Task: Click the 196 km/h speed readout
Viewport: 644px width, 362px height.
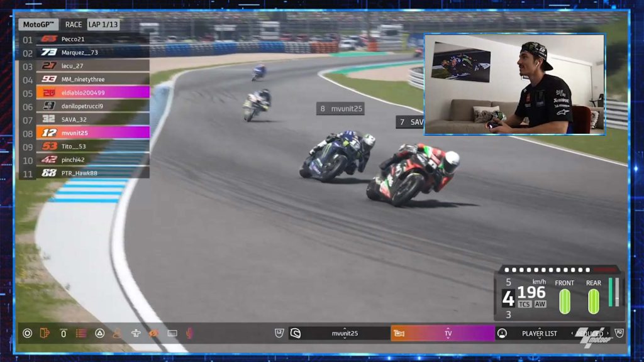Action: click(x=531, y=293)
